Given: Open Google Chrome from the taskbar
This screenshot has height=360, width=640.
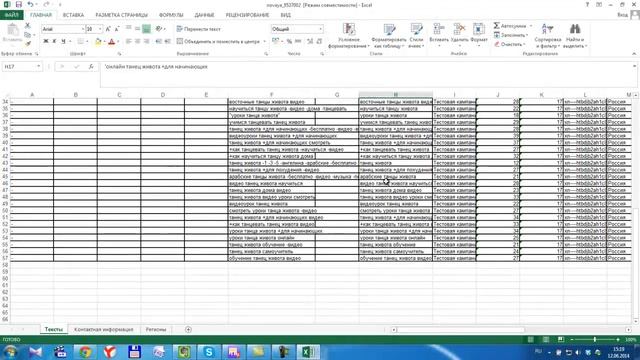Looking at the screenshot, I should (85, 352).
